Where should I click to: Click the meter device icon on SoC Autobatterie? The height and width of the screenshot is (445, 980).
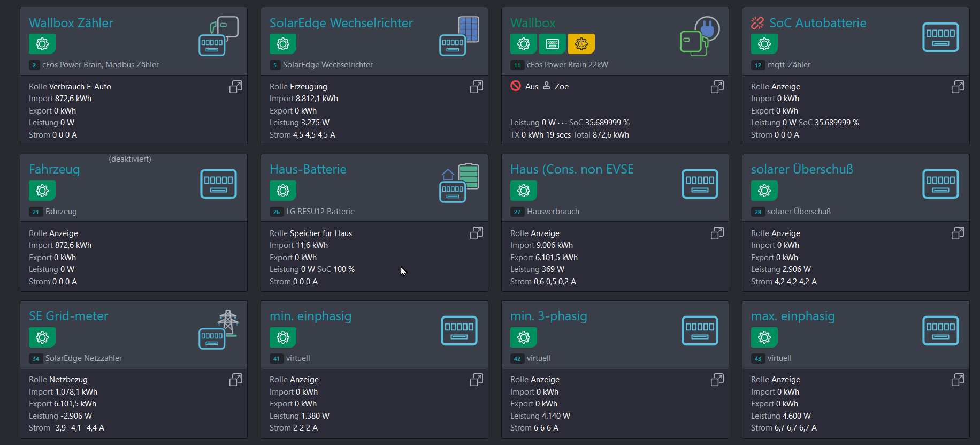tap(940, 37)
